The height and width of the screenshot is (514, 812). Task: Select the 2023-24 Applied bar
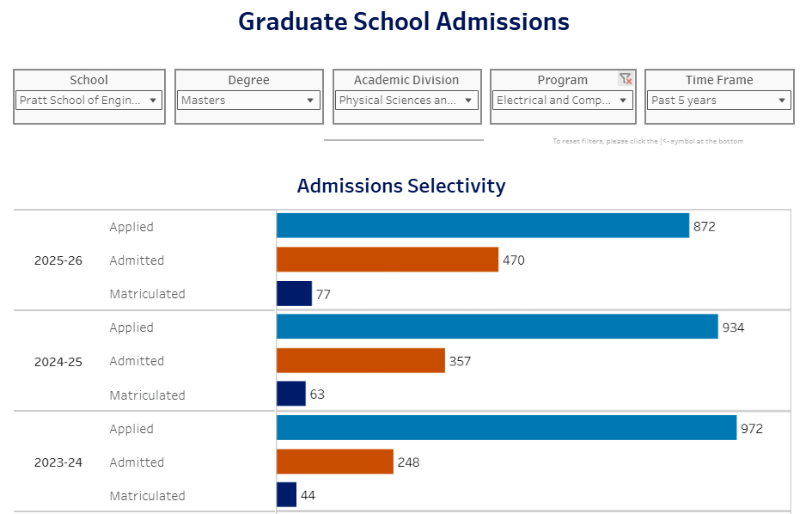click(506, 428)
